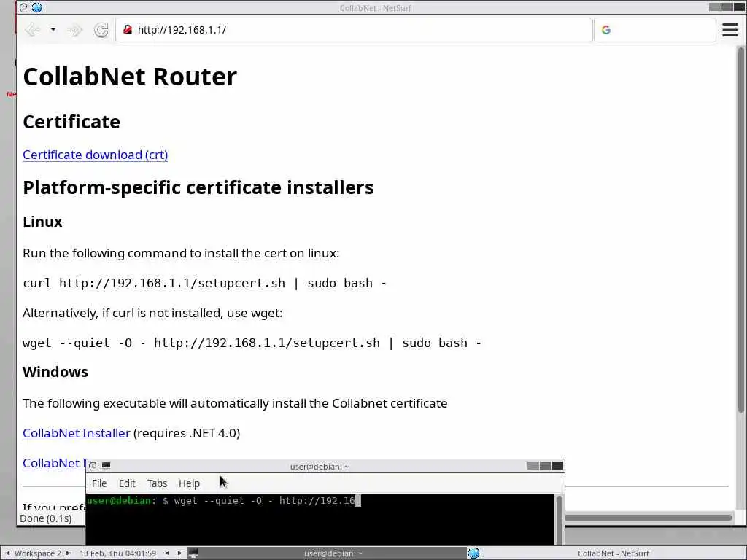The height and width of the screenshot is (560, 747).
Task: Click the NetSurf forward navigation arrow
Action: (x=75, y=30)
